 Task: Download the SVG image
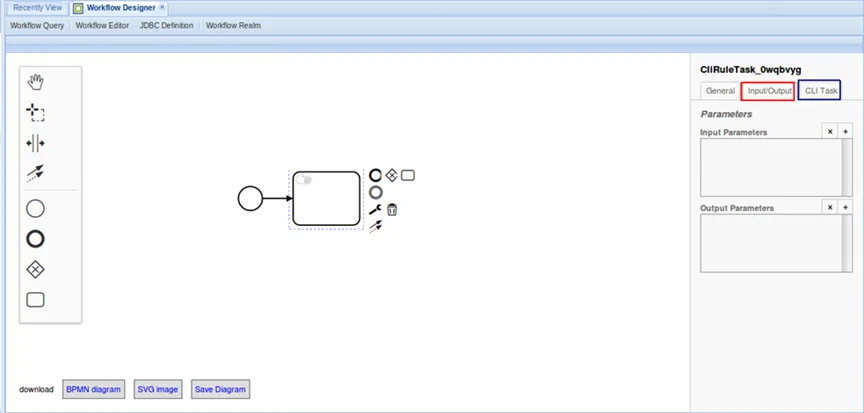[x=158, y=389]
